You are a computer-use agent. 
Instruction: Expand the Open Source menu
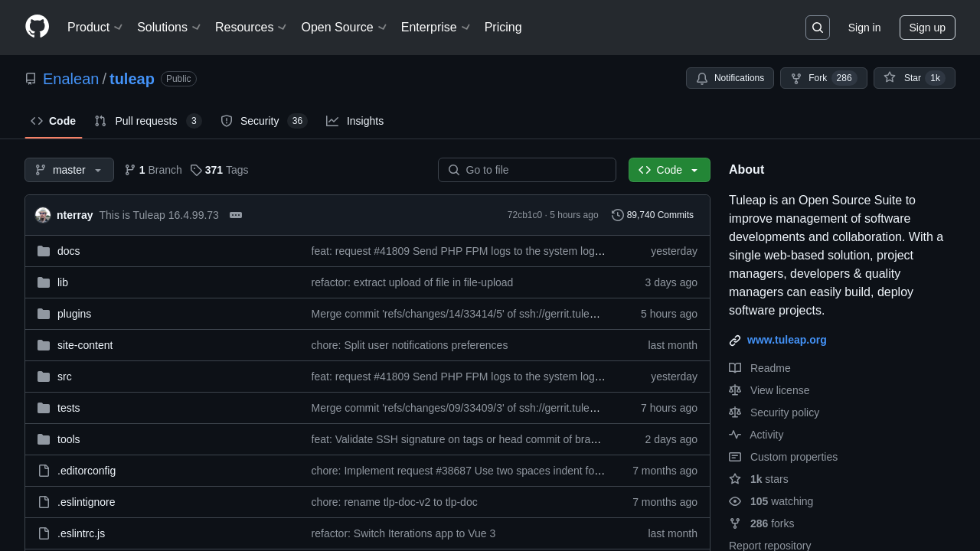pyautogui.click(x=344, y=28)
